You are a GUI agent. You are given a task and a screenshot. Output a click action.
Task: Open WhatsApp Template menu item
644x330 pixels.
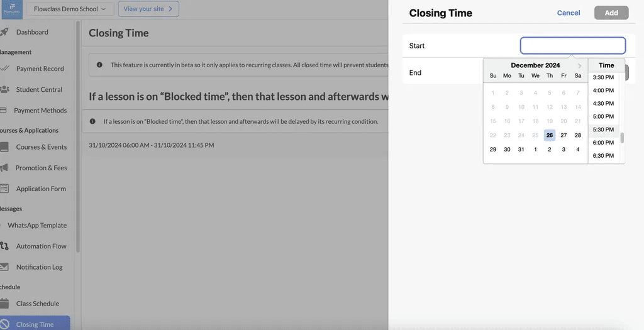(37, 225)
